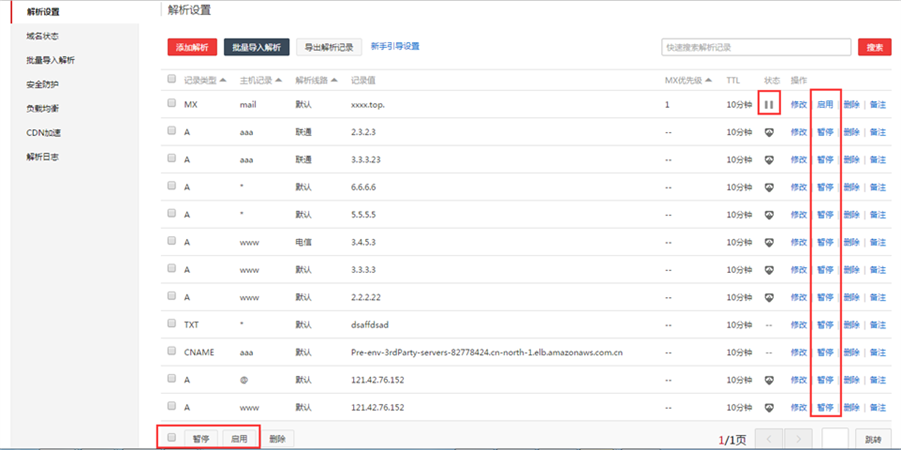Screen dimensions: 901x450
Task: Click the shield status icon for record 2.3.2.3
Action: pyautogui.click(x=769, y=132)
